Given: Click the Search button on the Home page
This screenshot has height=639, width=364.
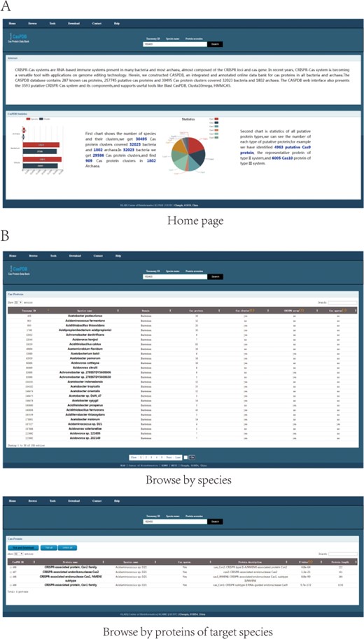Looking at the screenshot, I should pos(215,44).
